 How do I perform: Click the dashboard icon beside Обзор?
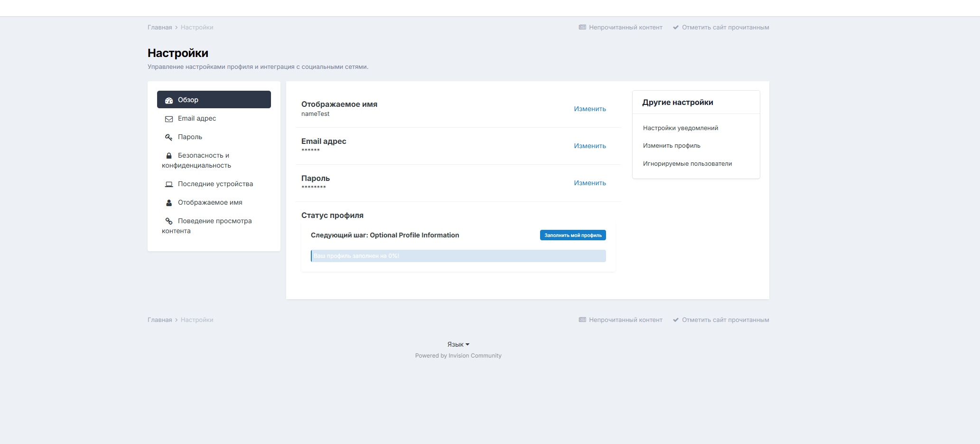click(169, 100)
